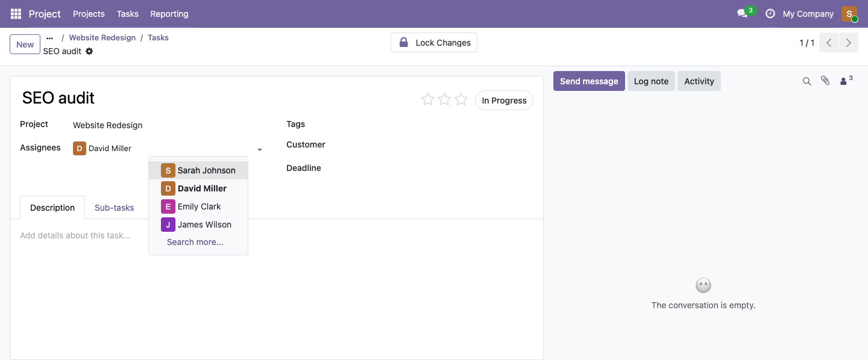Click the Tags field
868x360 pixels.
click(x=434, y=124)
